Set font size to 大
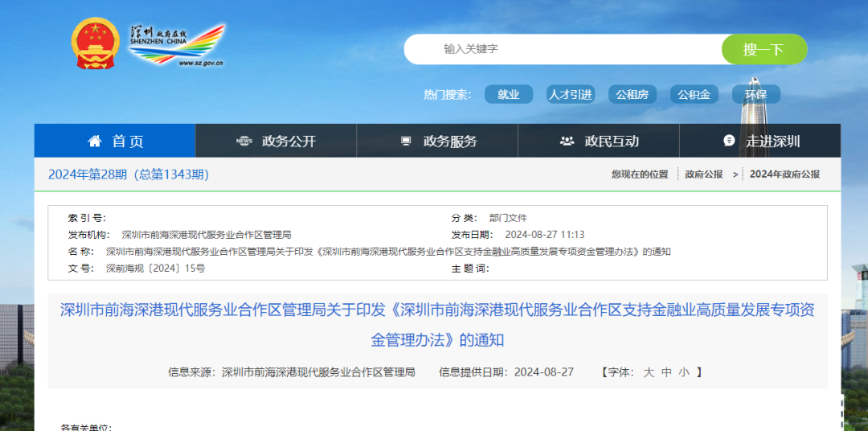This screenshot has width=868, height=431. point(649,372)
